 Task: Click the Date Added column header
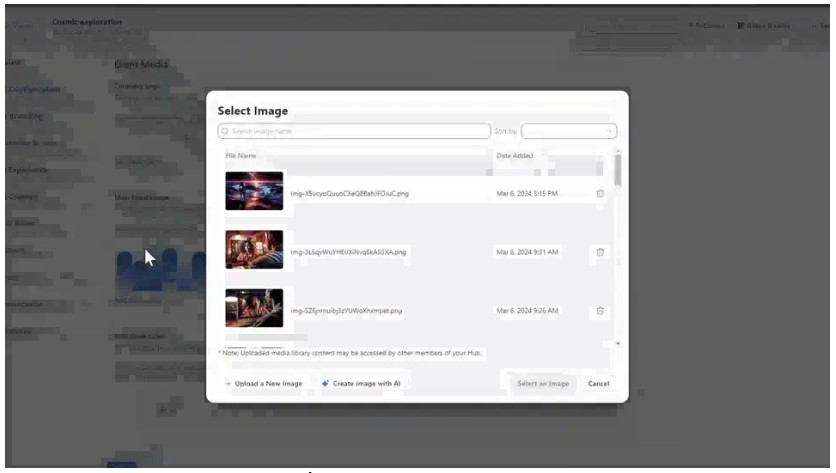tap(515, 156)
